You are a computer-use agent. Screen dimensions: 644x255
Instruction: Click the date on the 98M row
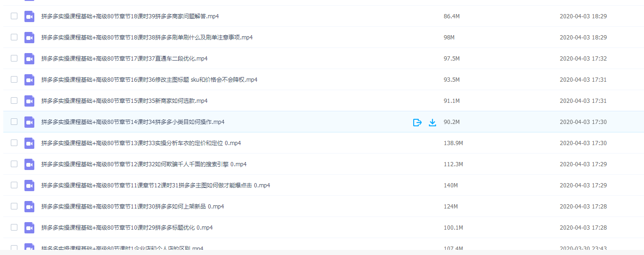(583, 38)
